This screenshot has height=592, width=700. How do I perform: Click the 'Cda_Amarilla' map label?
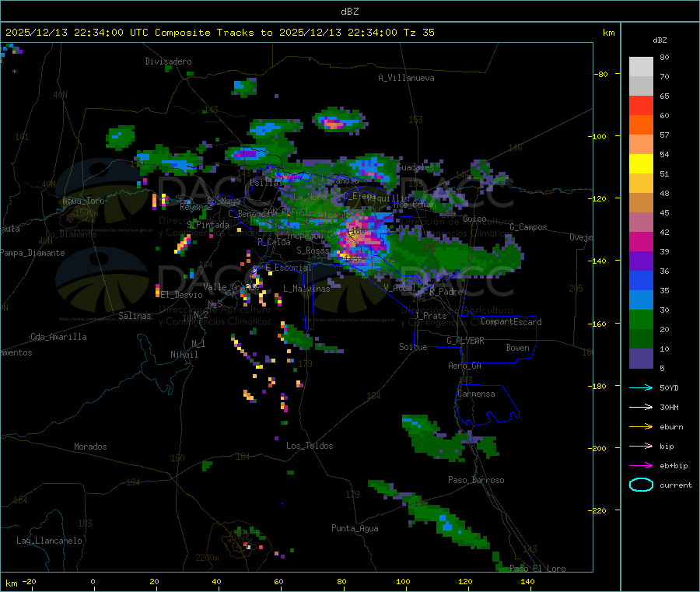(58, 337)
